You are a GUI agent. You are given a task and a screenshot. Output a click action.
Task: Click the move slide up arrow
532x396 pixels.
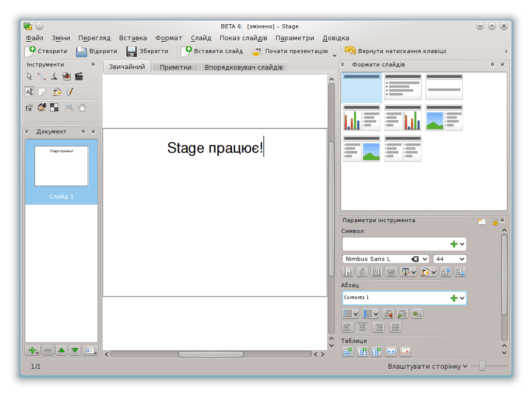(61, 350)
